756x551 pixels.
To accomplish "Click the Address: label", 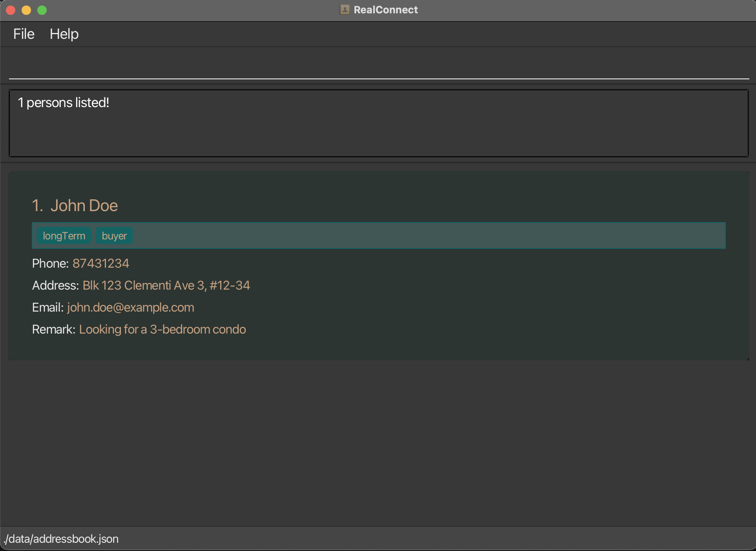I will (56, 285).
